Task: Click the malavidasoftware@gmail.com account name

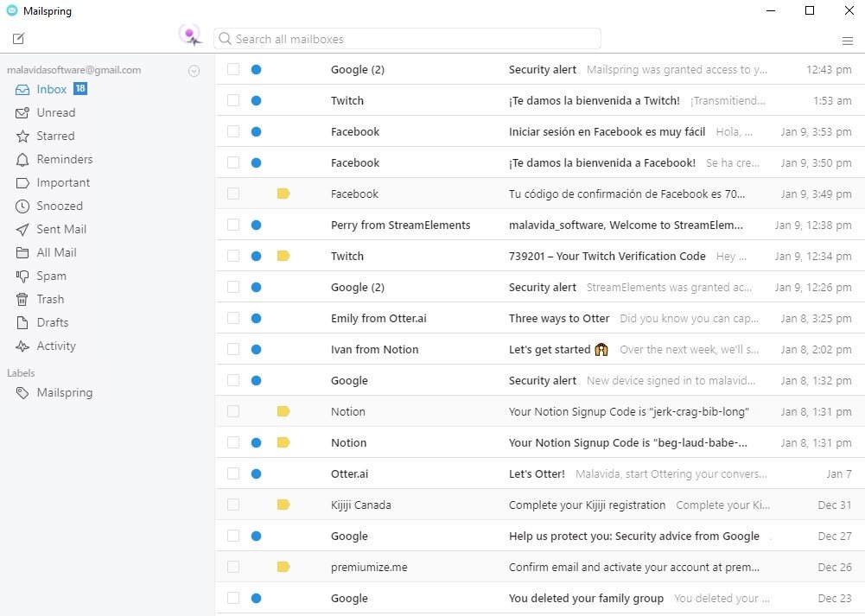Action: tap(74, 70)
